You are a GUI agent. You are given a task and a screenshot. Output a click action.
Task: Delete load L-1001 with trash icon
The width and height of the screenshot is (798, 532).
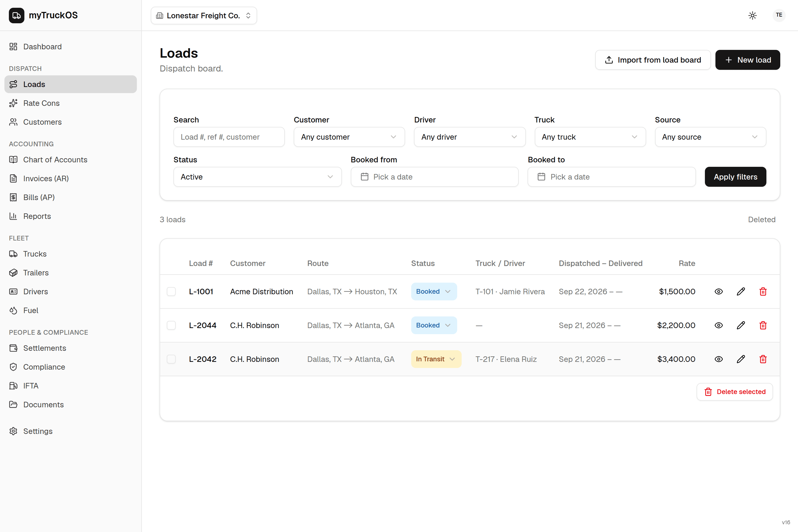click(x=763, y=291)
